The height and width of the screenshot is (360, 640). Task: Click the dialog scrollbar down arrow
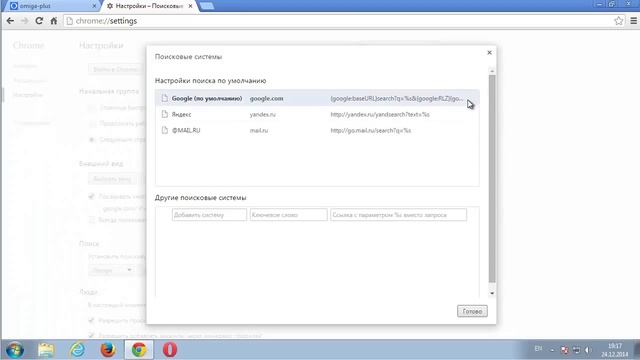pyautogui.click(x=492, y=293)
